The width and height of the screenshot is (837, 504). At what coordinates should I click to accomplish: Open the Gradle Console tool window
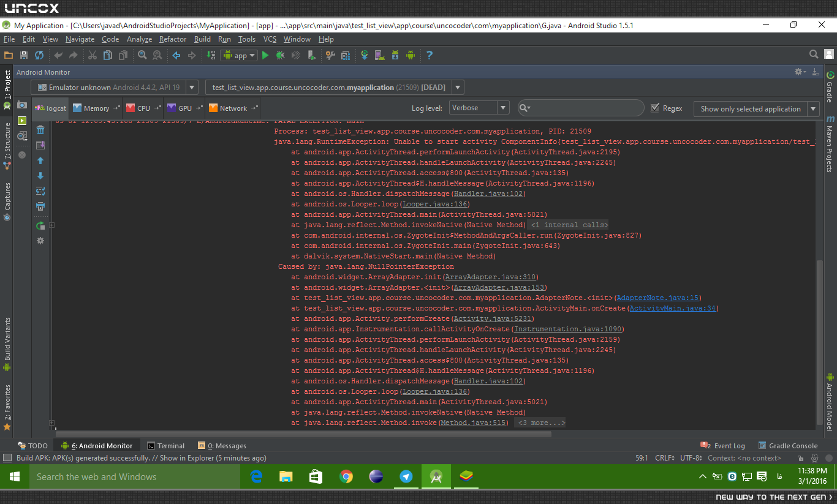tap(788, 446)
